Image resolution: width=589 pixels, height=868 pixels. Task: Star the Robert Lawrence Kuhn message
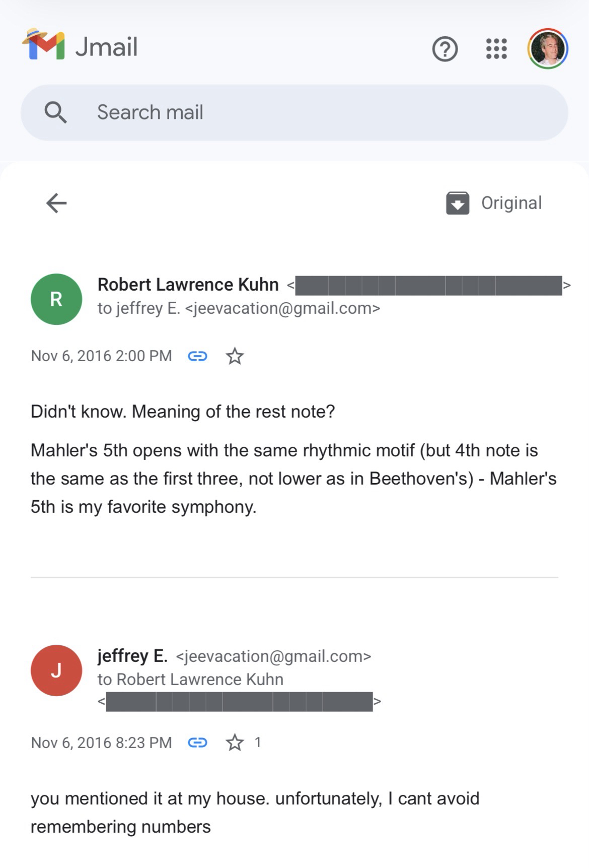[x=235, y=356]
